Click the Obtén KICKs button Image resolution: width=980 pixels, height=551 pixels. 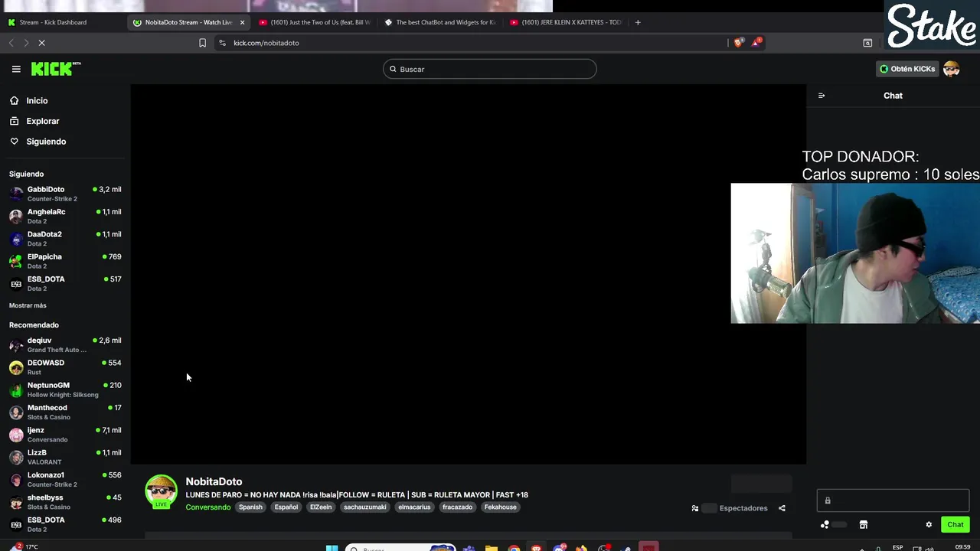click(907, 69)
